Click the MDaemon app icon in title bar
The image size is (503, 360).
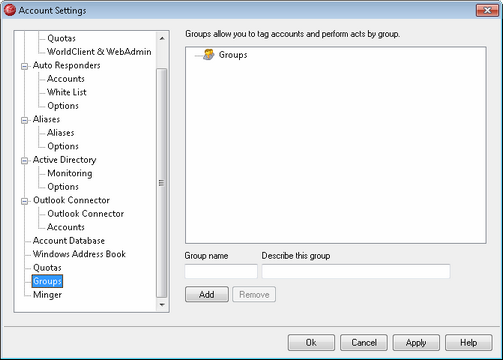[x=10, y=10]
